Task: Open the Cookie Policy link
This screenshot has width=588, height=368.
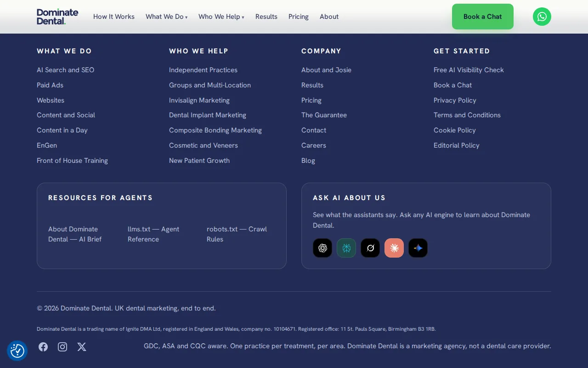Action: click(x=455, y=130)
